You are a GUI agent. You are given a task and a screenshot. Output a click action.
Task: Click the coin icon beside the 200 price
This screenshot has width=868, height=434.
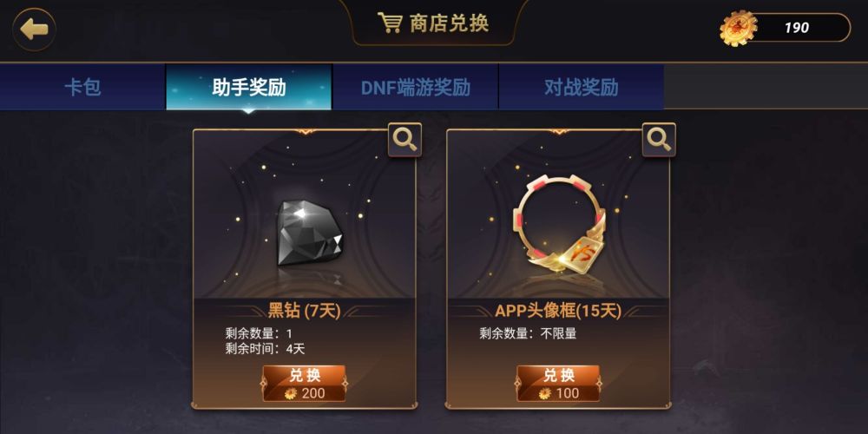tap(291, 393)
